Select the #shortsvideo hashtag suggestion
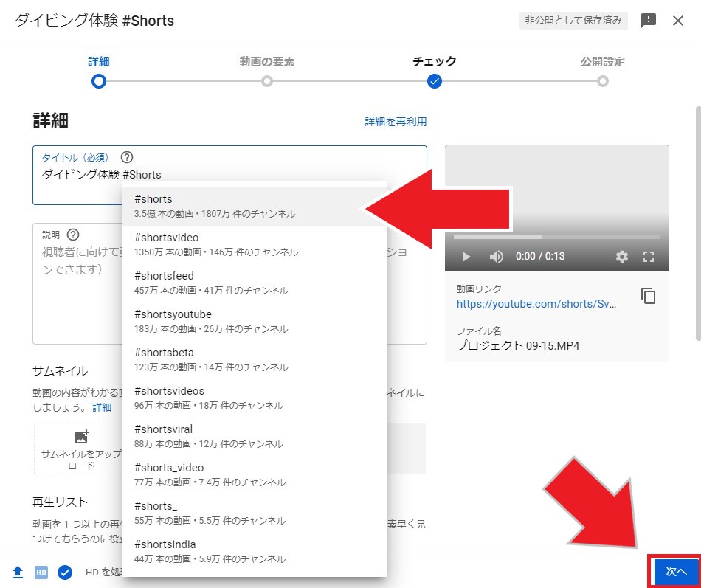 [255, 245]
